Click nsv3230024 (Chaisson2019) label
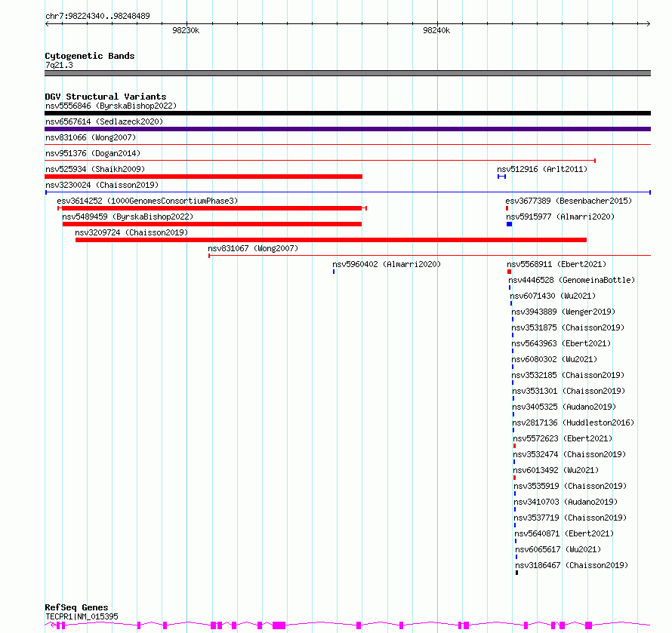 pyautogui.click(x=102, y=185)
